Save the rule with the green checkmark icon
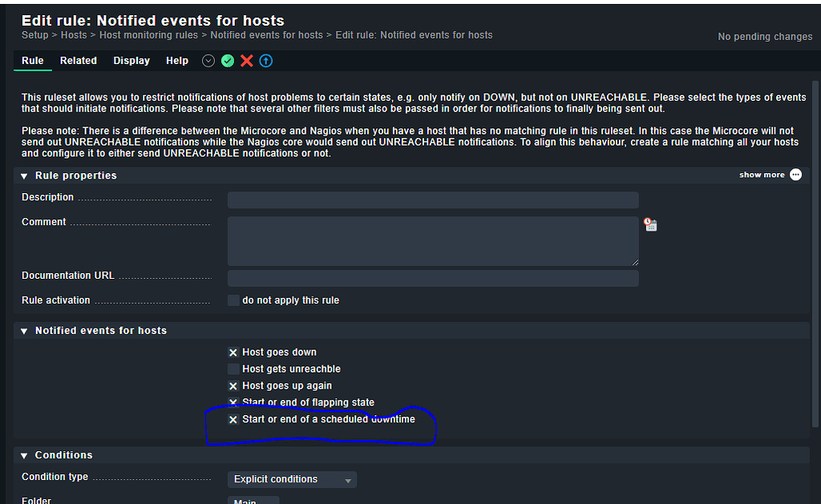 click(x=227, y=60)
